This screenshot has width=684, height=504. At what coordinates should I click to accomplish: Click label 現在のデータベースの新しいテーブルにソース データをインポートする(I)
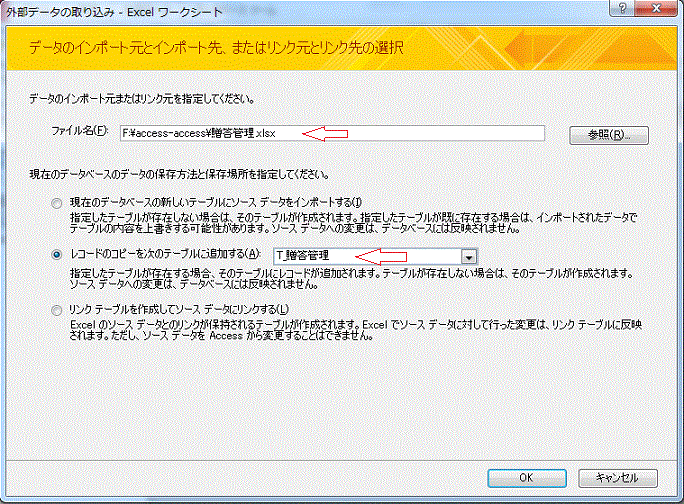pos(216,202)
